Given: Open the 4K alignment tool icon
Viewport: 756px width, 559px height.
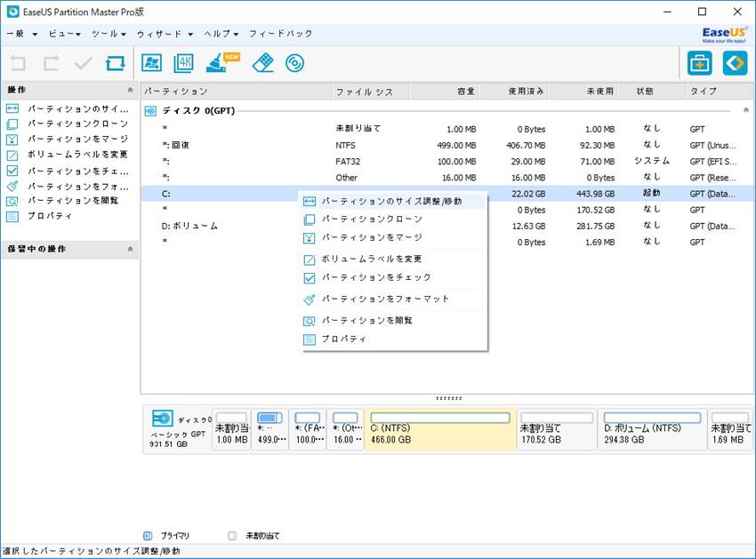Looking at the screenshot, I should (184, 63).
